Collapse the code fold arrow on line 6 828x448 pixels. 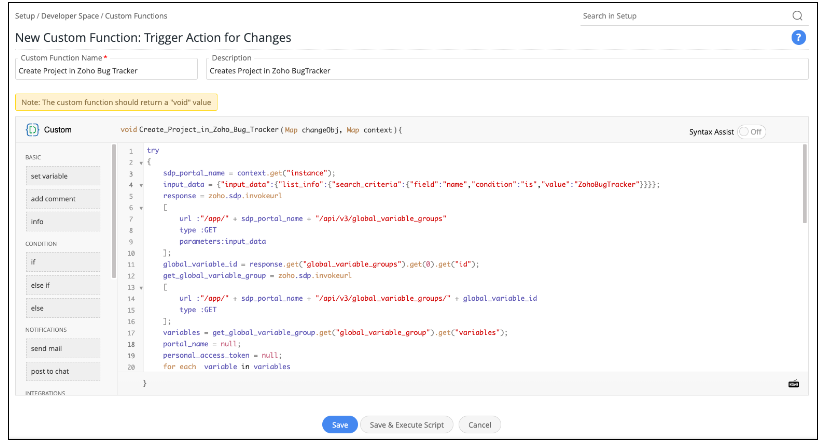pos(141,208)
